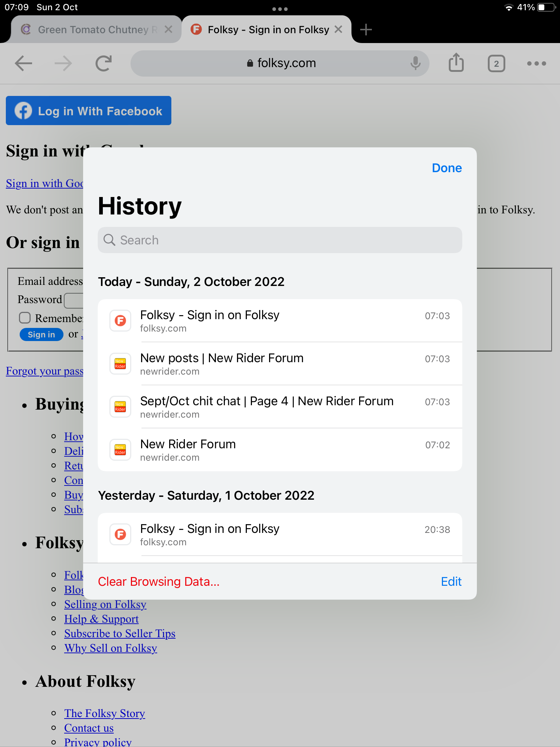Open The Folksy Story link

pyautogui.click(x=105, y=713)
